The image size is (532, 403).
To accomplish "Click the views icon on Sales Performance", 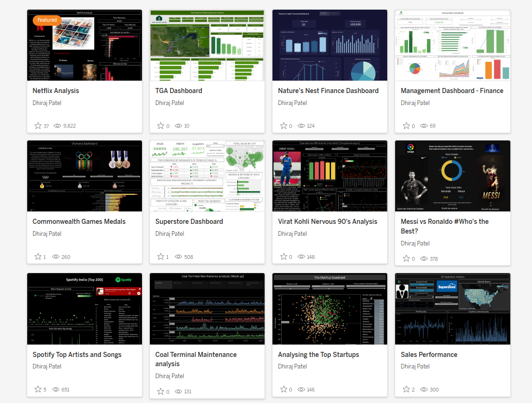I will tap(424, 389).
